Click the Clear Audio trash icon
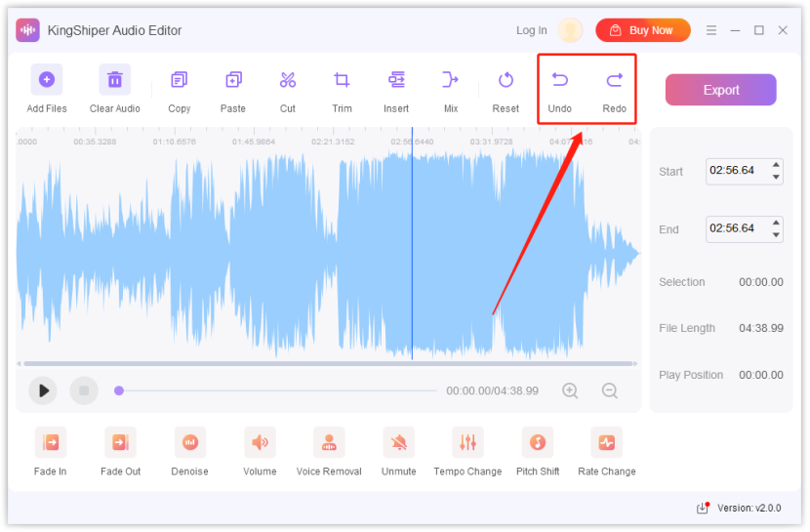Screen dimensions: 810x532 [x=115, y=79]
